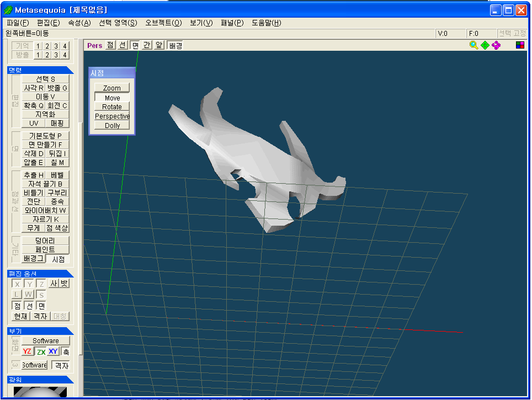Click the Metasequoia leaf icon in title bar

[x=8, y=10]
